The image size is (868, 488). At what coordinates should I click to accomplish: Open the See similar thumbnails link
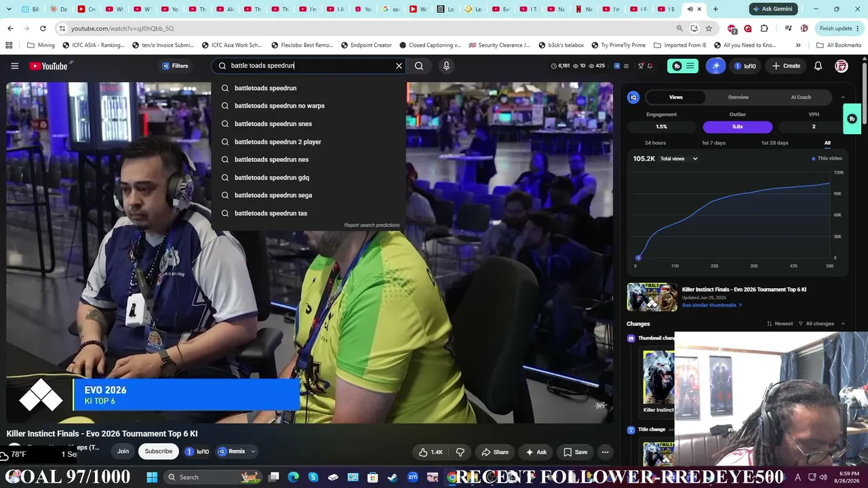point(712,305)
